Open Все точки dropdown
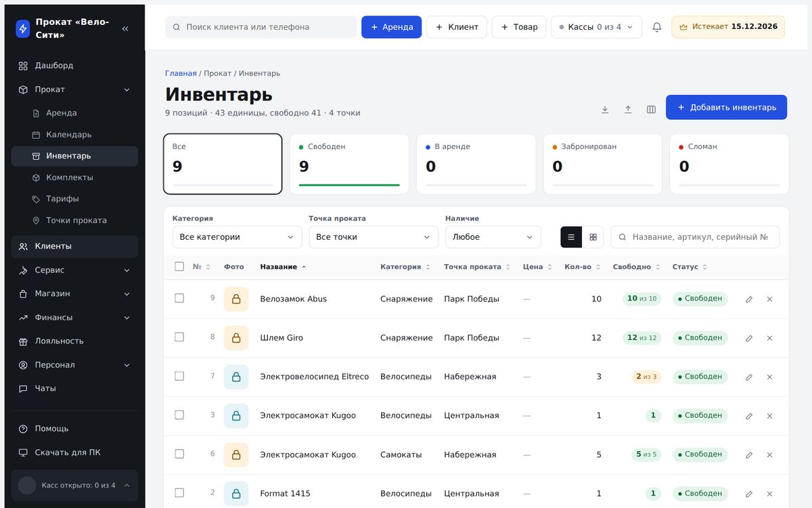 (374, 237)
